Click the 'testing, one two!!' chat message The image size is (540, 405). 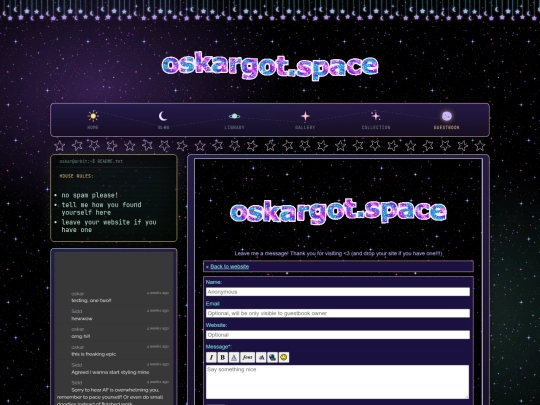[x=91, y=300]
